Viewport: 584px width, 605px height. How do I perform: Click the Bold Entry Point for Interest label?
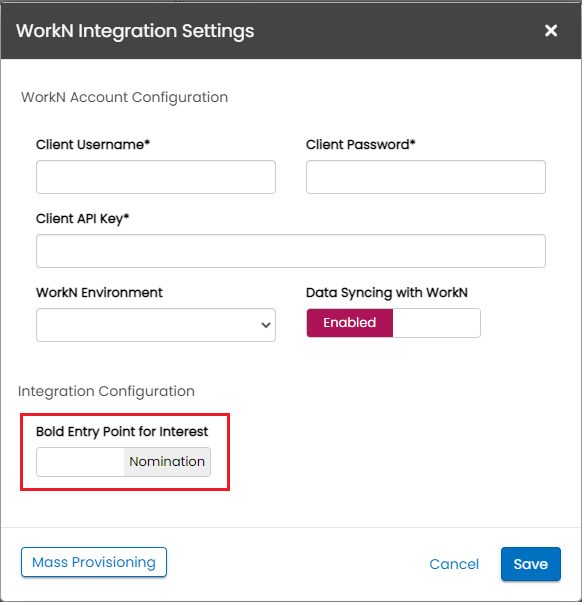click(x=122, y=432)
